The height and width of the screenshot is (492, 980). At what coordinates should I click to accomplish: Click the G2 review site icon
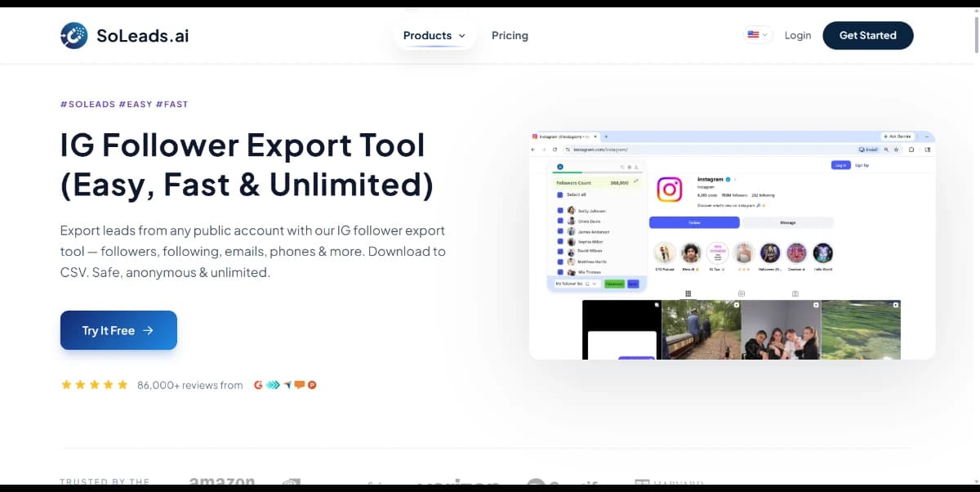click(259, 385)
